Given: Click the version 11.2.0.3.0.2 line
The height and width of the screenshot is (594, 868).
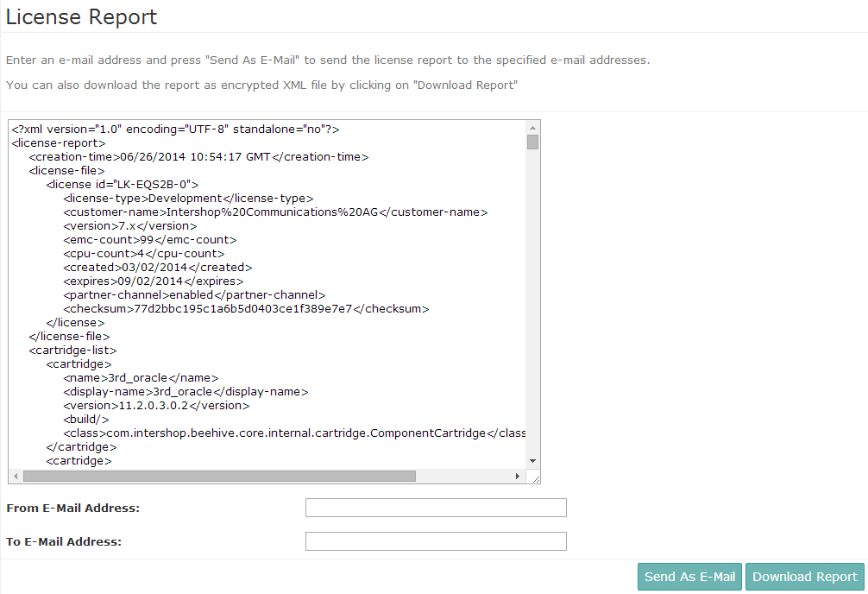Looking at the screenshot, I should [156, 406].
